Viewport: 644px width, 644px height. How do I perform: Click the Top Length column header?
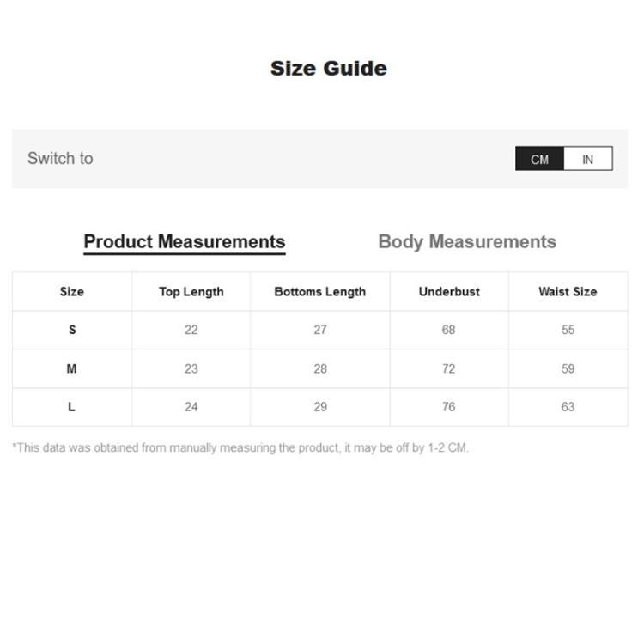click(191, 292)
